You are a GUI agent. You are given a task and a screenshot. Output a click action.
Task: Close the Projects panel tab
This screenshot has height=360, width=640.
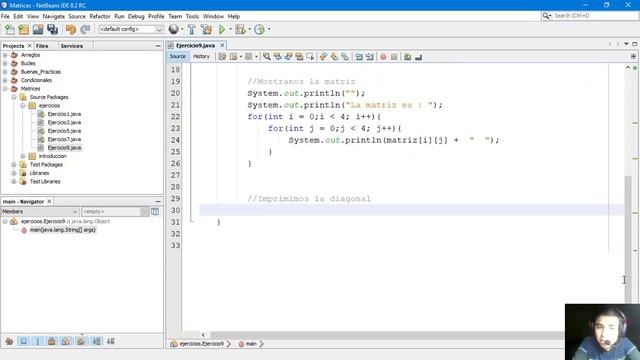29,46
